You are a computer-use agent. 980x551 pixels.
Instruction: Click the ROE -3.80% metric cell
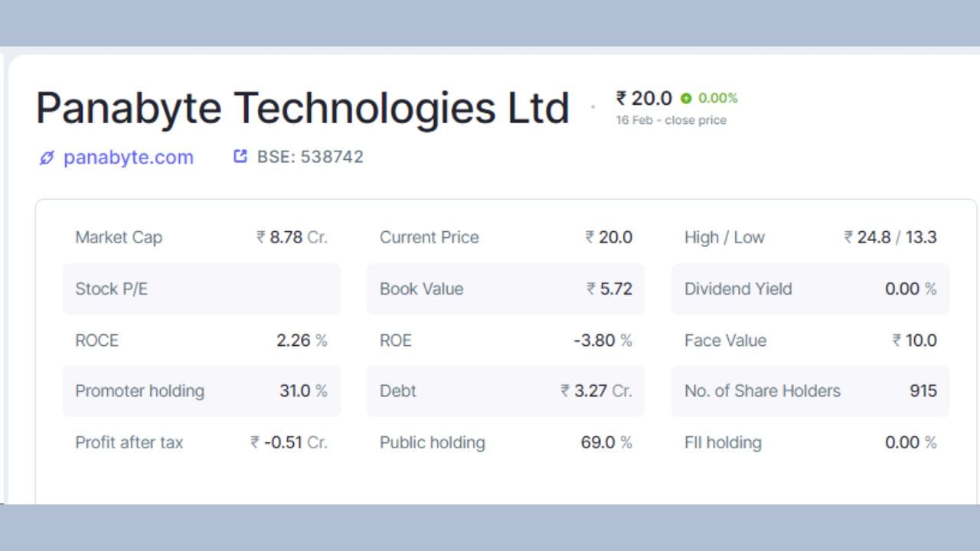[505, 341]
